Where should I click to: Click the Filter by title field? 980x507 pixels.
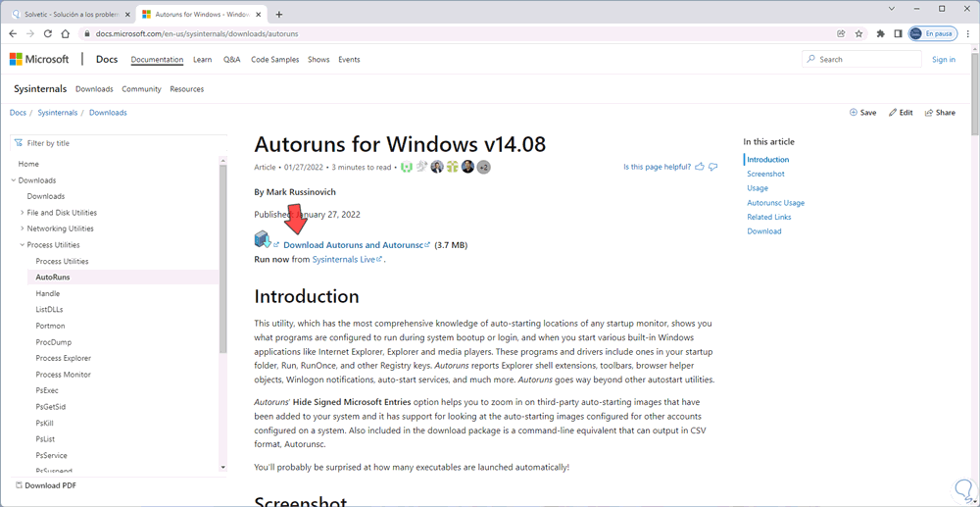coord(119,143)
